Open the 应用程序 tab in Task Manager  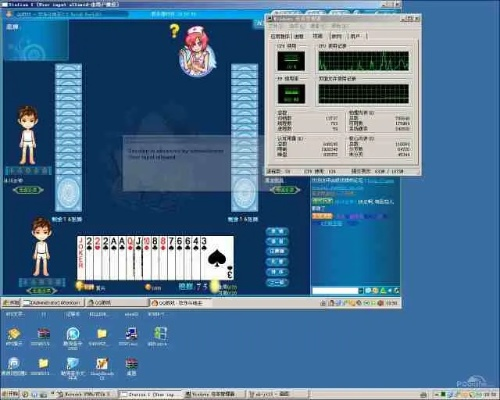pos(280,36)
